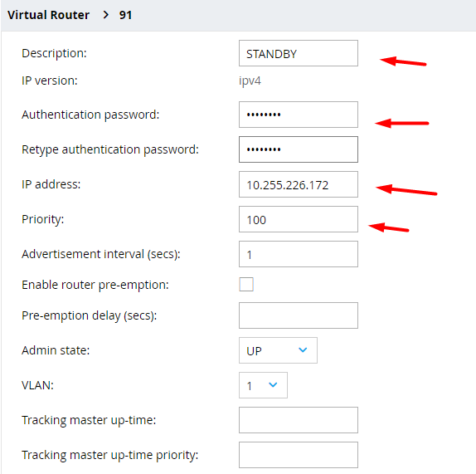Click the Admin state label
This screenshot has height=474, width=476.
pos(56,350)
